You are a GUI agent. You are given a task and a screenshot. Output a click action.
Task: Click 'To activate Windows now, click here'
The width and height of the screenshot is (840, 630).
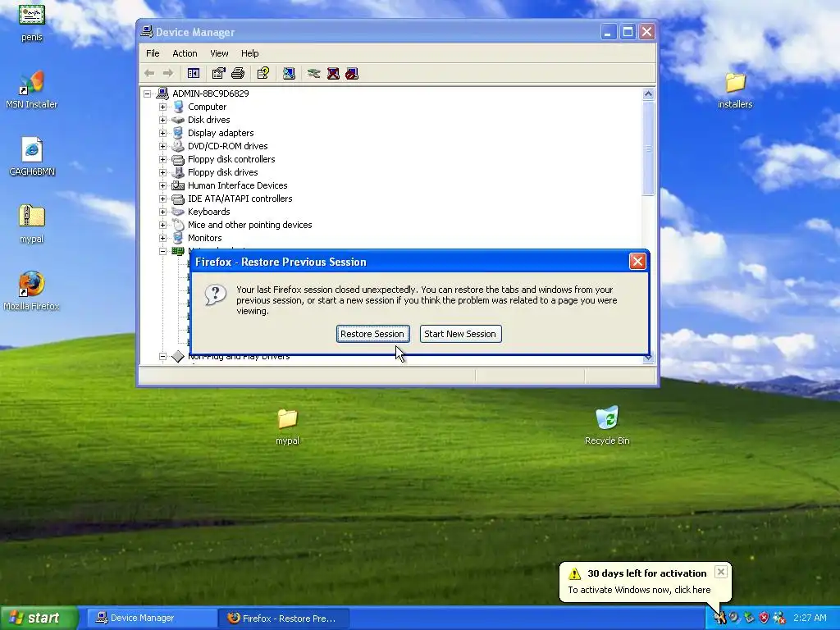click(x=639, y=590)
